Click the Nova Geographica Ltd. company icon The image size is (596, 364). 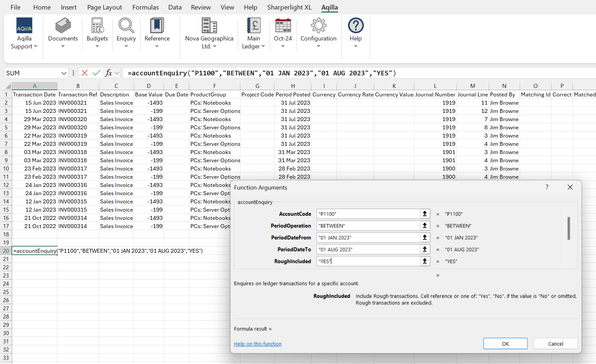209,26
